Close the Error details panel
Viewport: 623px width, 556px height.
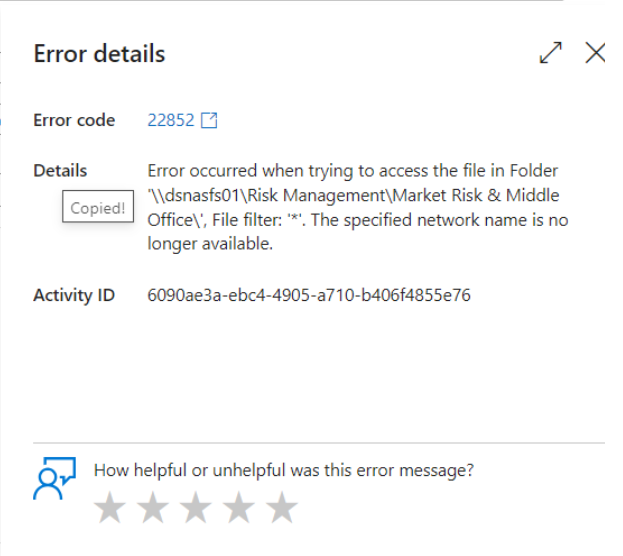click(x=595, y=53)
